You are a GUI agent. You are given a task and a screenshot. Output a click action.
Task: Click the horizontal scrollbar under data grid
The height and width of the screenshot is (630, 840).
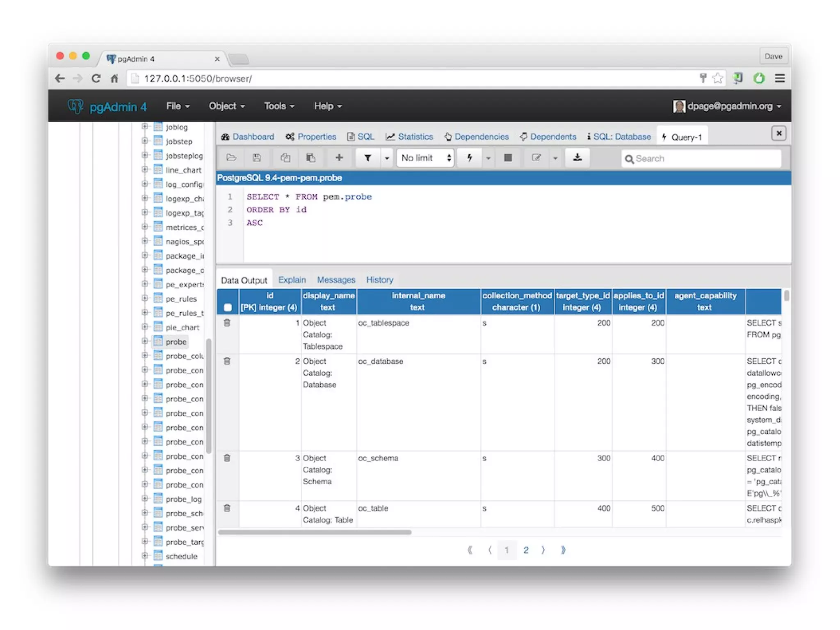tap(315, 532)
